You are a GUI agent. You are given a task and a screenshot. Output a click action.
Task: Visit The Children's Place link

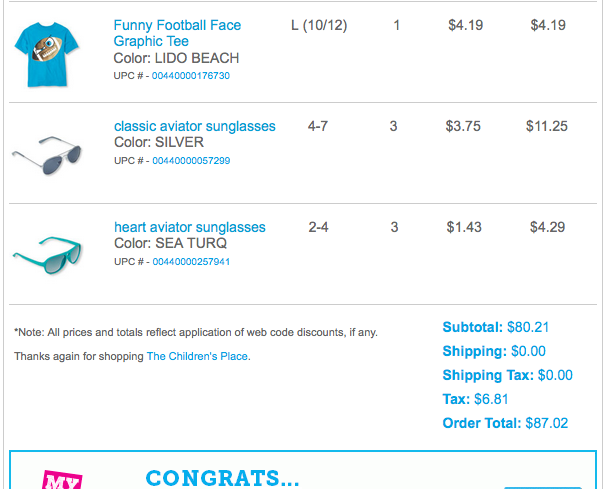pyautogui.click(x=198, y=356)
